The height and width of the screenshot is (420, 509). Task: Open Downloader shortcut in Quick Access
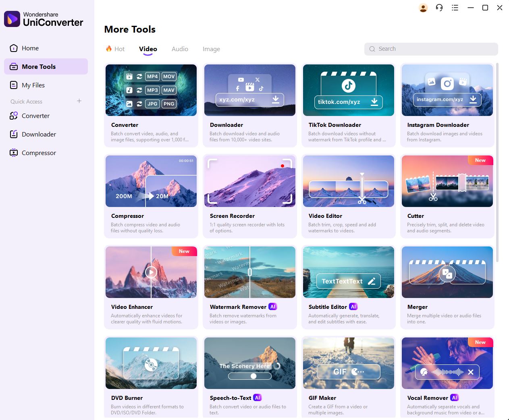coord(39,134)
